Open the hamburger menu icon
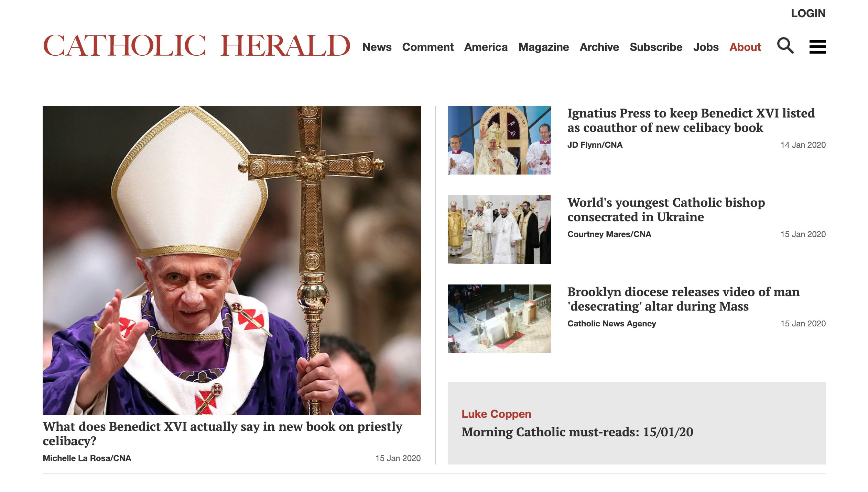The image size is (868, 492). pos(817,47)
